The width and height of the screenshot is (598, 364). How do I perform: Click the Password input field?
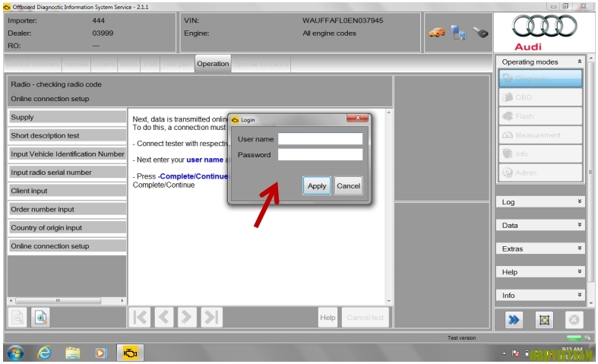tap(320, 154)
